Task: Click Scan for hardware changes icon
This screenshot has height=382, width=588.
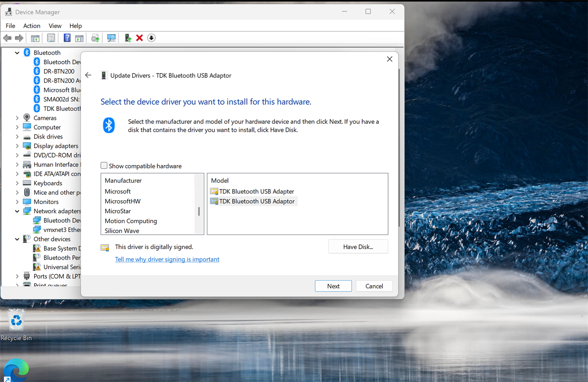Action: coord(112,38)
